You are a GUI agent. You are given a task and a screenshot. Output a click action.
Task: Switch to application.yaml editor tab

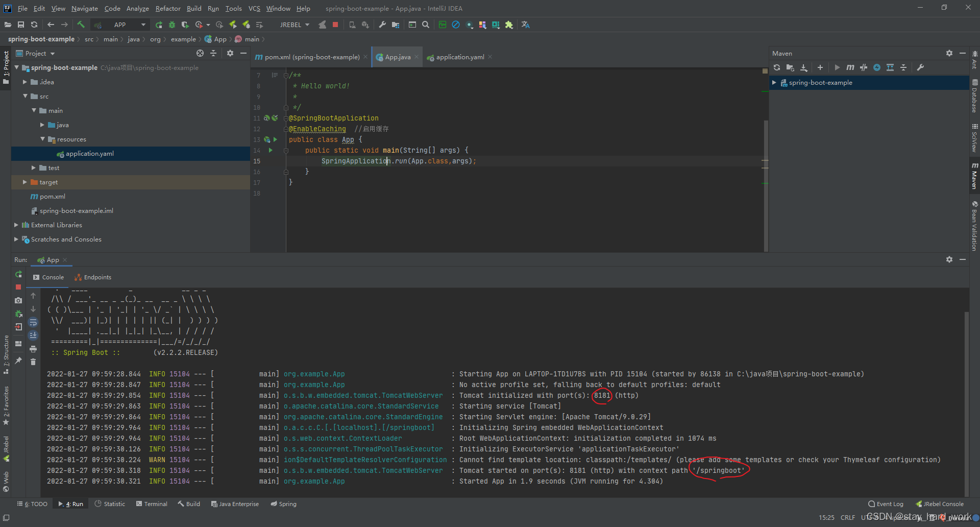(x=460, y=57)
